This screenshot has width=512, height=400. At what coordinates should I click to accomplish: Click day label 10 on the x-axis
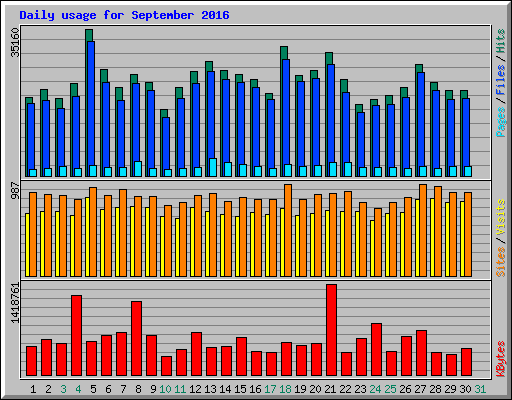(x=165, y=389)
